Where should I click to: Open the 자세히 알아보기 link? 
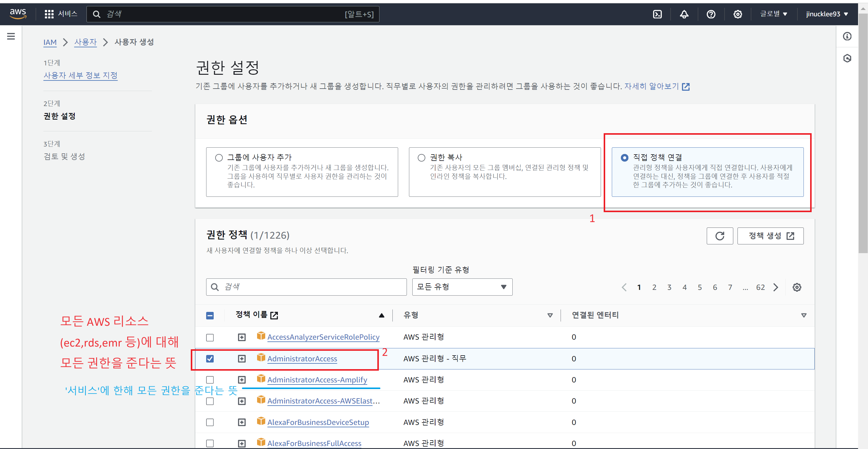click(657, 86)
